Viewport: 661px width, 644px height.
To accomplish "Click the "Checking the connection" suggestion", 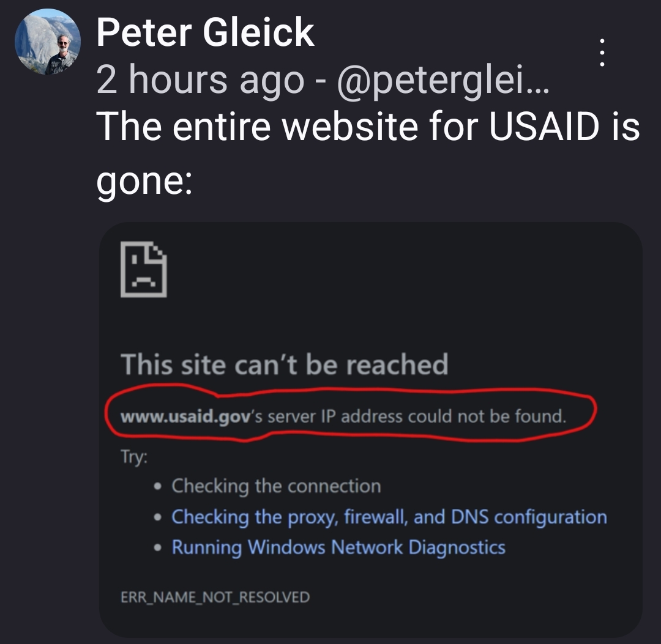I will [x=276, y=486].
